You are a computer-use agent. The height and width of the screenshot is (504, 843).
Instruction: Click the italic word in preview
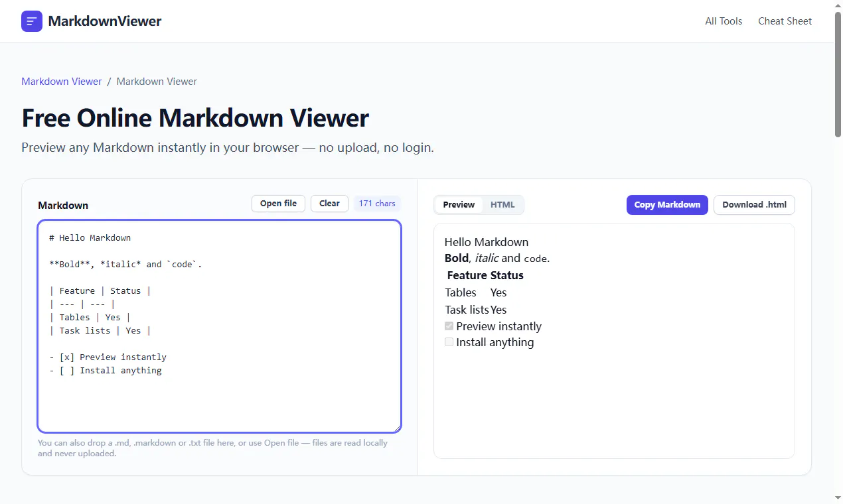(487, 258)
